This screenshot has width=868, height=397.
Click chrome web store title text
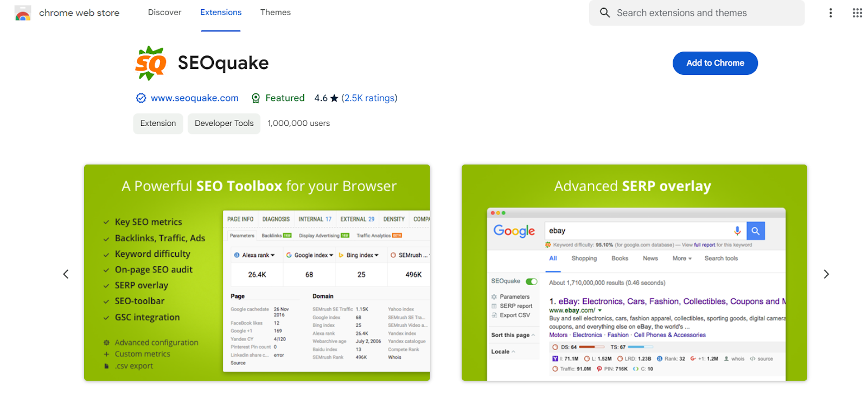(x=79, y=13)
